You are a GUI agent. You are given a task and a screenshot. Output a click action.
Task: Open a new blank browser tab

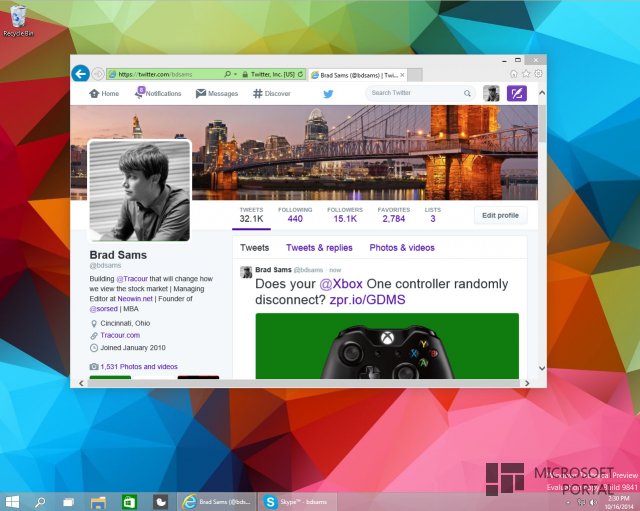tap(415, 75)
